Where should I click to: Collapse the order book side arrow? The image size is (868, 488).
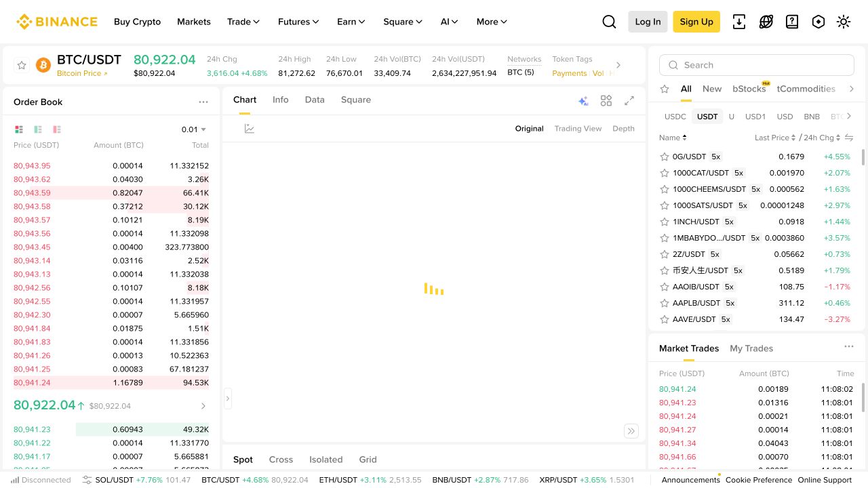pyautogui.click(x=228, y=399)
